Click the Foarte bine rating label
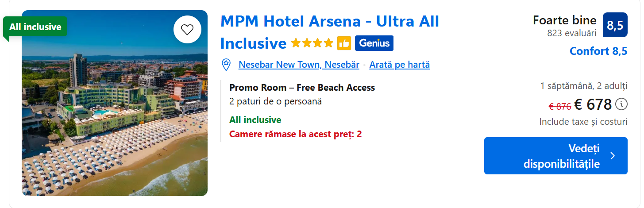 click(x=564, y=20)
